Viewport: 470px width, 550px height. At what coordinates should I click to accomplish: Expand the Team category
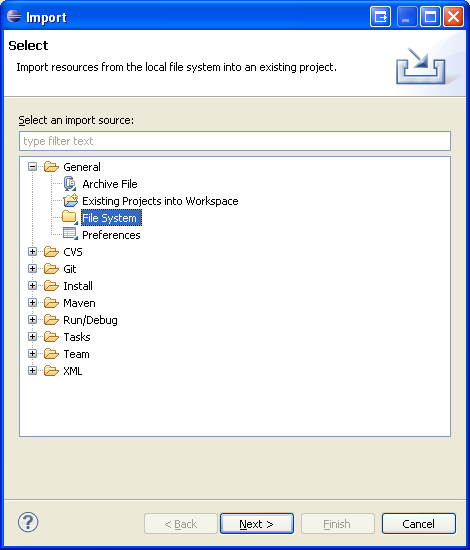point(32,354)
